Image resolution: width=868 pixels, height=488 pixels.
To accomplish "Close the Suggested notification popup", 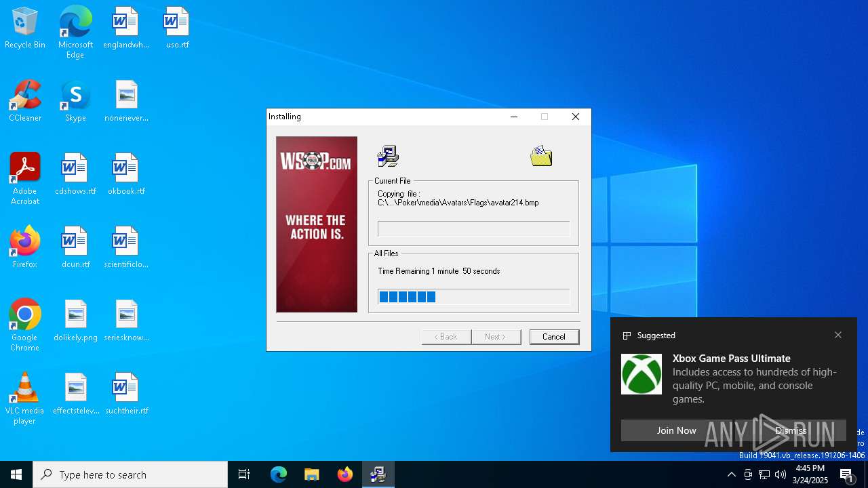I will (x=838, y=335).
